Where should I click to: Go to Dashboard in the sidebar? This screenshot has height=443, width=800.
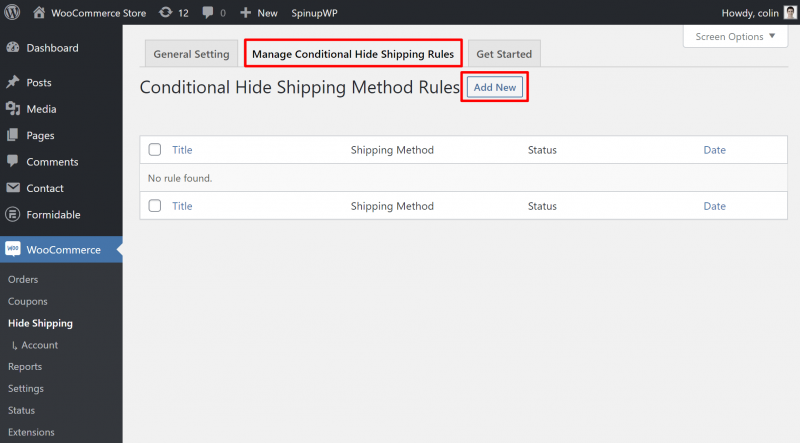click(53, 48)
